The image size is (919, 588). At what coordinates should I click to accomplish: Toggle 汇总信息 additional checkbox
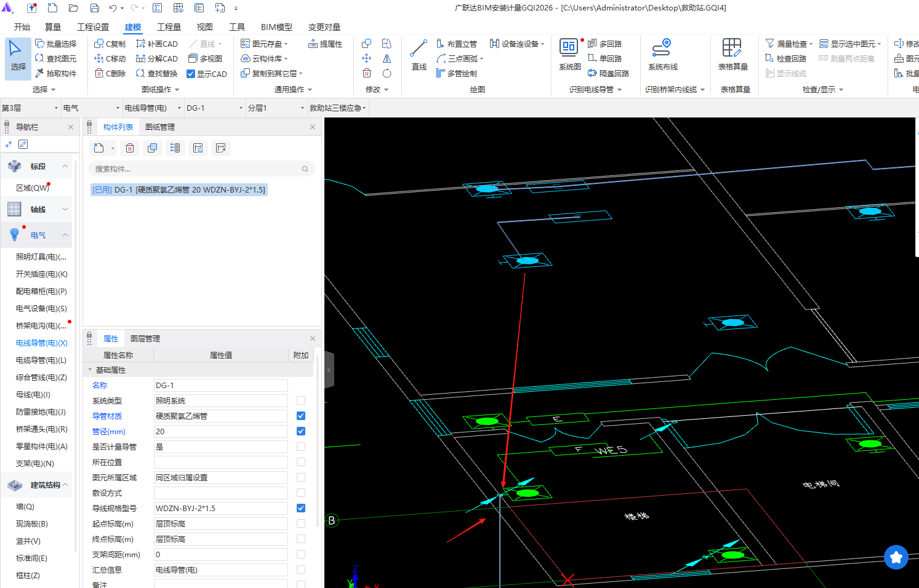click(x=301, y=570)
